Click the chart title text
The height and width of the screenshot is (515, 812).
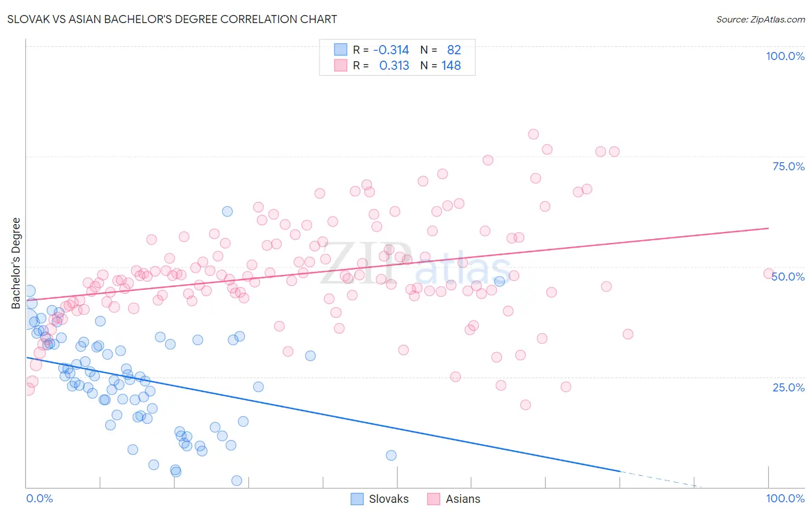(x=172, y=19)
